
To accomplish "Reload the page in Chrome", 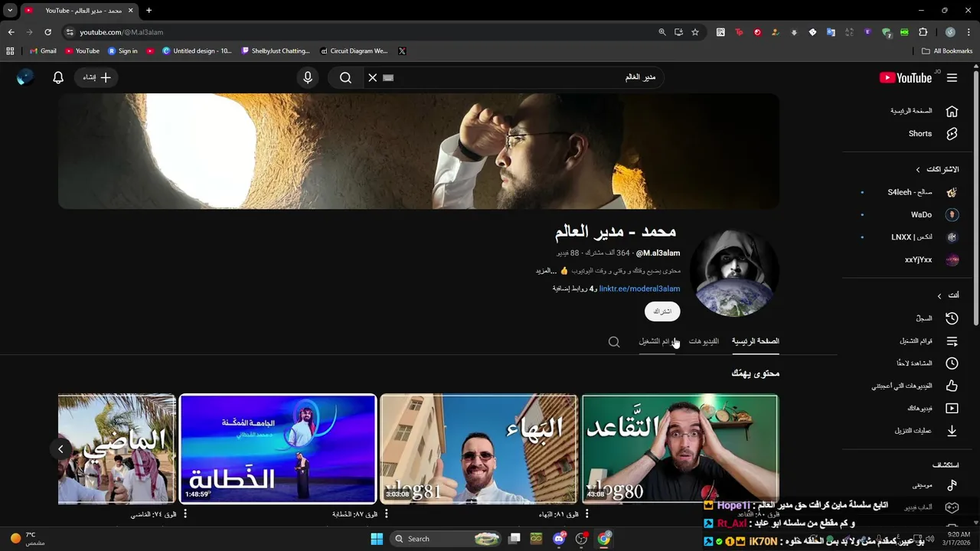I will [x=47, y=32].
